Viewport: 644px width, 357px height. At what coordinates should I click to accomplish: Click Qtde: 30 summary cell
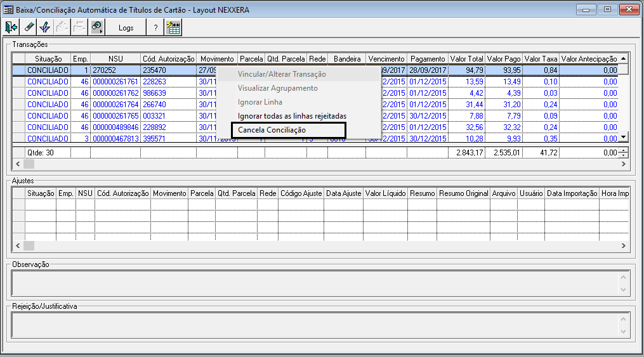tap(48, 153)
